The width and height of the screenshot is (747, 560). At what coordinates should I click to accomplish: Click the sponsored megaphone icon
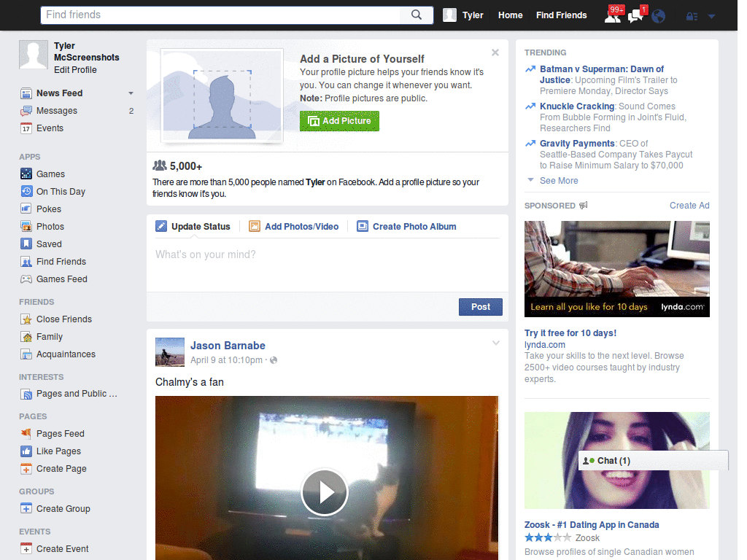point(583,206)
